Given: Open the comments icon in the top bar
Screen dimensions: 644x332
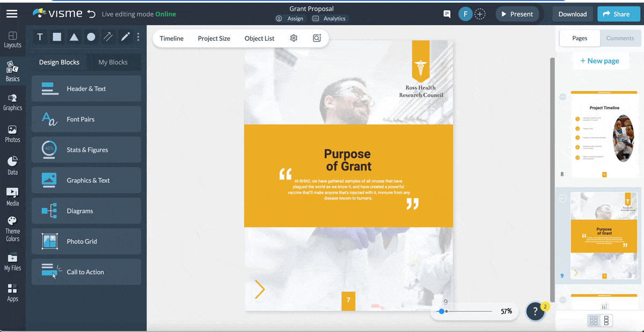Looking at the screenshot, I should pos(447,15).
